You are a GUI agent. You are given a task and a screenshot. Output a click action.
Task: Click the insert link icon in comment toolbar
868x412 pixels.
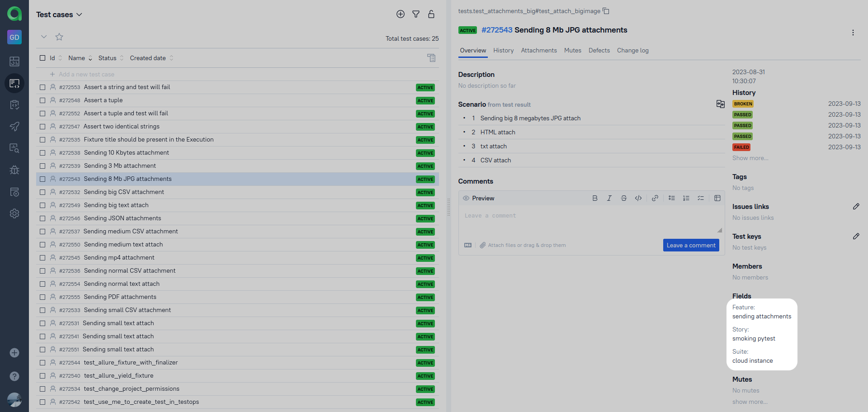point(655,198)
